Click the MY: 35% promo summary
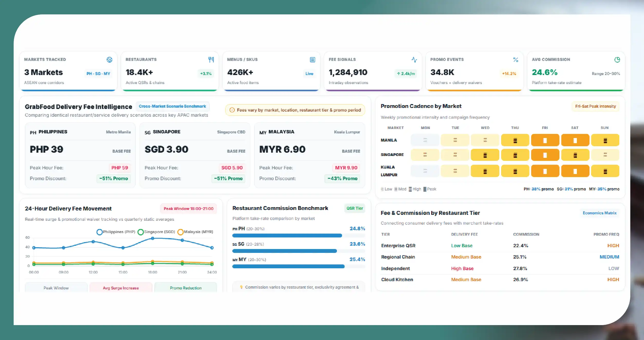644x340 pixels. click(604, 189)
